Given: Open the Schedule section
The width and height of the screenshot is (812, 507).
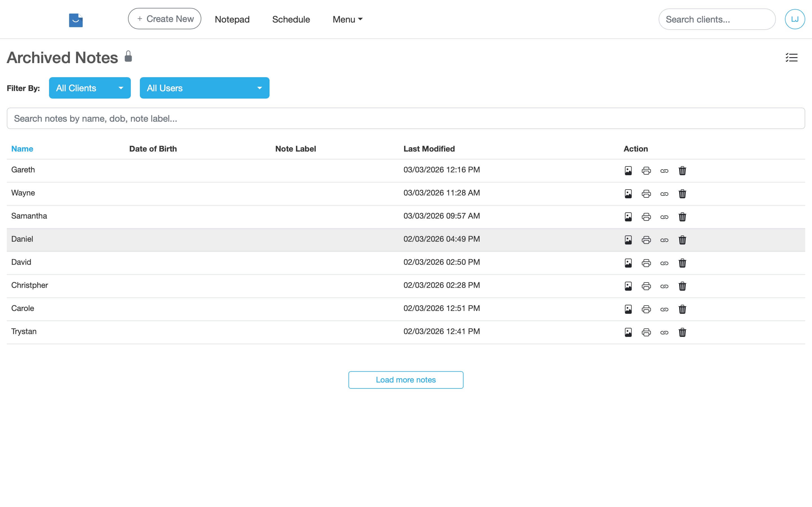Looking at the screenshot, I should point(291,19).
